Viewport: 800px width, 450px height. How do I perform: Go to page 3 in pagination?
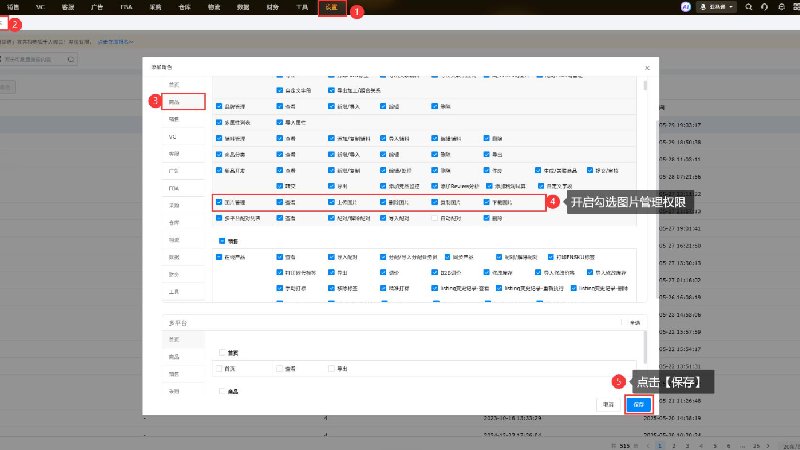click(687, 446)
